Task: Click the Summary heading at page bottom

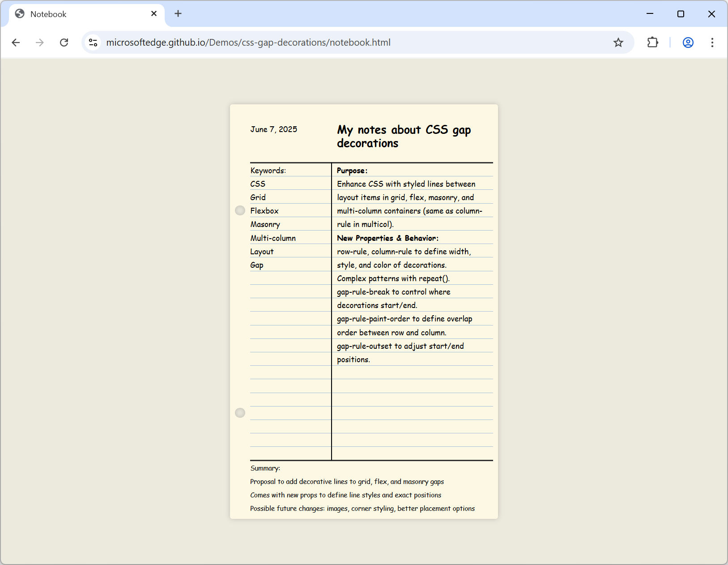Action: pos(265,468)
